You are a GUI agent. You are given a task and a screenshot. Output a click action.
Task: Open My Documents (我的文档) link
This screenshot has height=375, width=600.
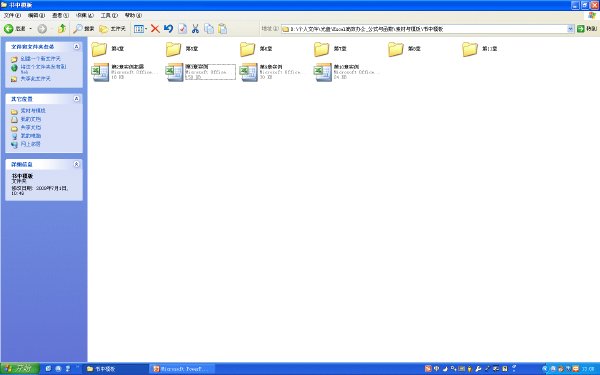click(x=31, y=119)
